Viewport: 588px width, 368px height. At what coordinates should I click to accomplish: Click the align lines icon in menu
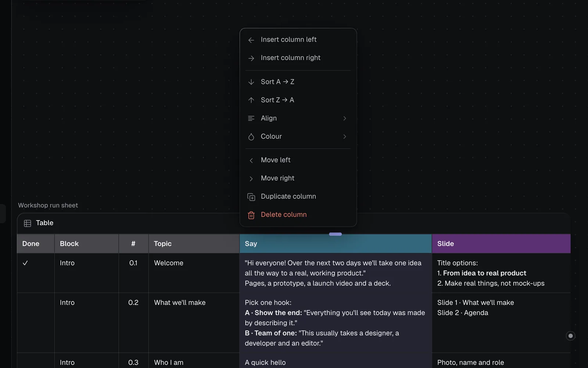point(251,118)
